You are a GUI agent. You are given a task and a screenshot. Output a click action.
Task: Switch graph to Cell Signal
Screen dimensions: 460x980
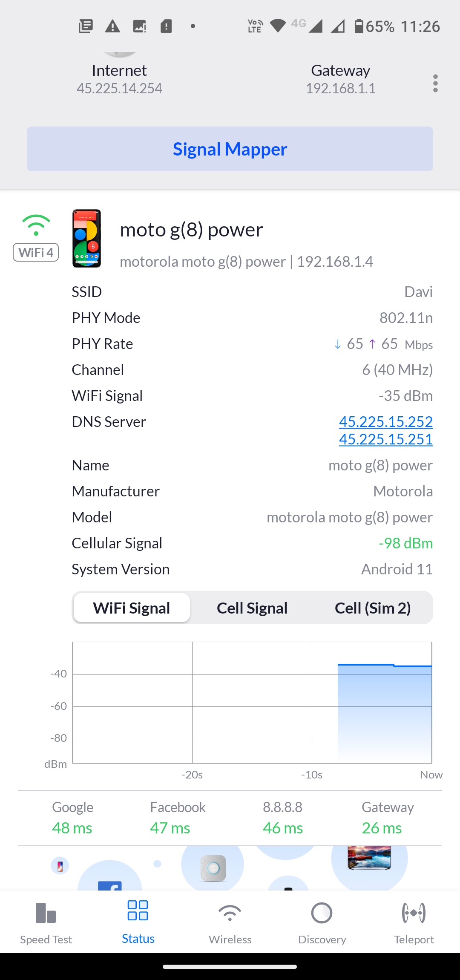click(252, 608)
